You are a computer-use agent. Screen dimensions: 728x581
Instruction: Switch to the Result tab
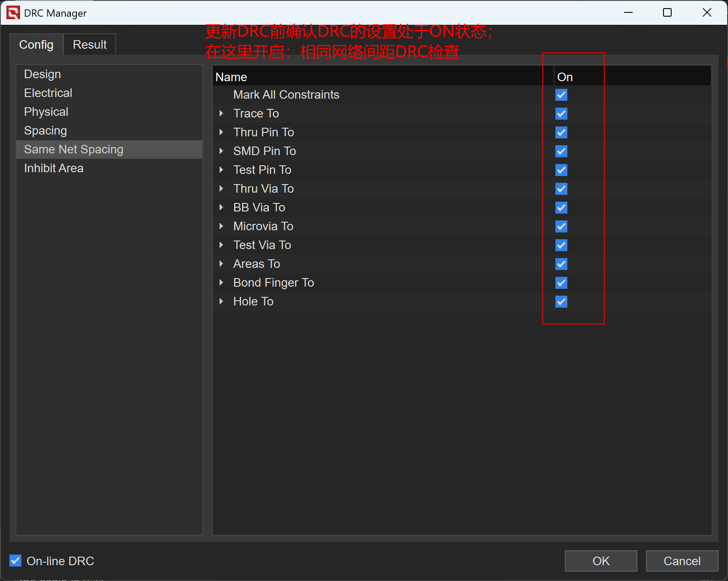[89, 44]
